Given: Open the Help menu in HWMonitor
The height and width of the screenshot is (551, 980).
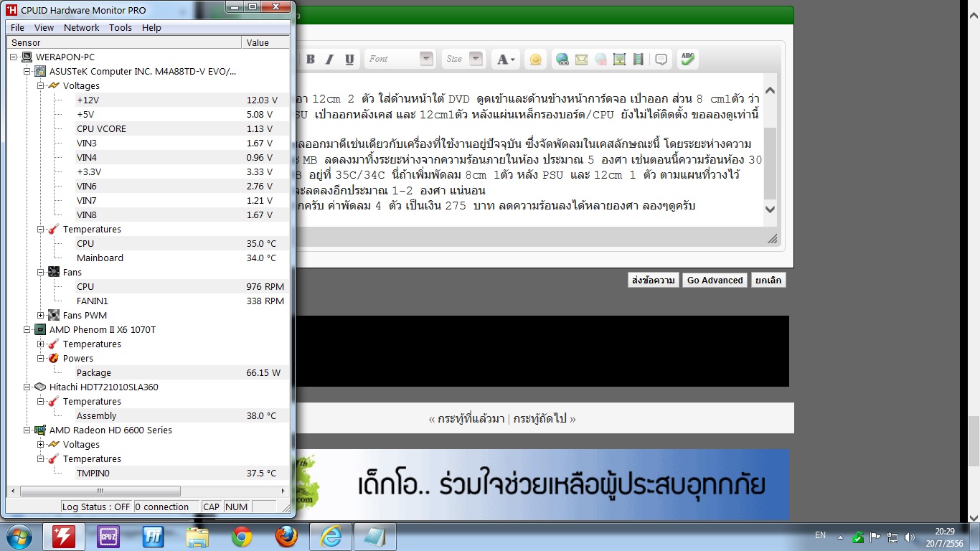Looking at the screenshot, I should coord(151,27).
